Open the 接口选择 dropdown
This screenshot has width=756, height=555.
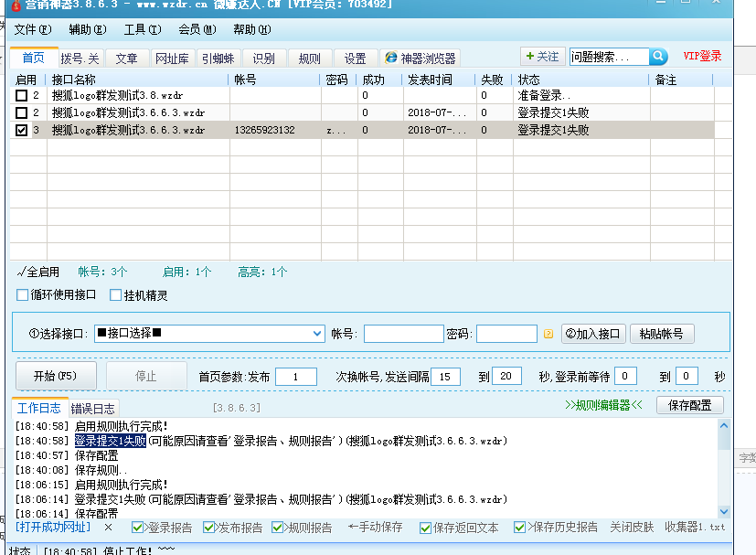pos(317,333)
